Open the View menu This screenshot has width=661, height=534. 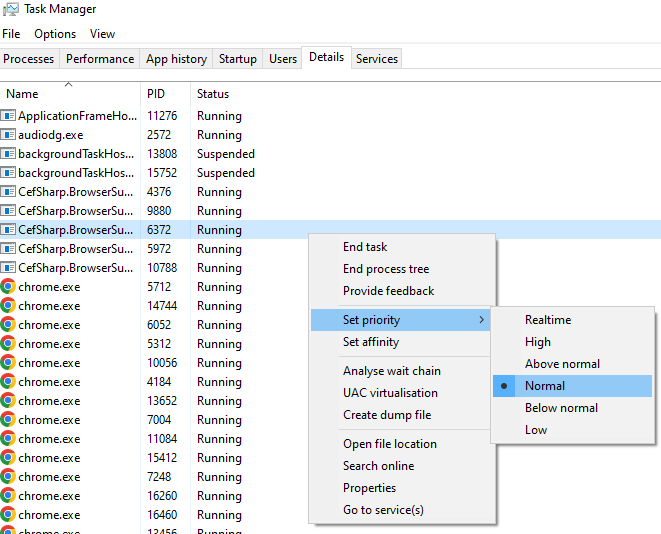(x=102, y=34)
